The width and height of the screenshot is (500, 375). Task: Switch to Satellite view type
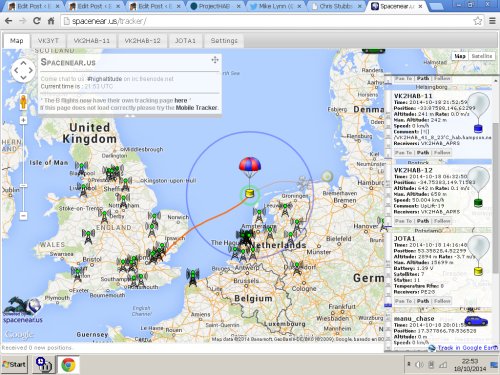coord(482,56)
